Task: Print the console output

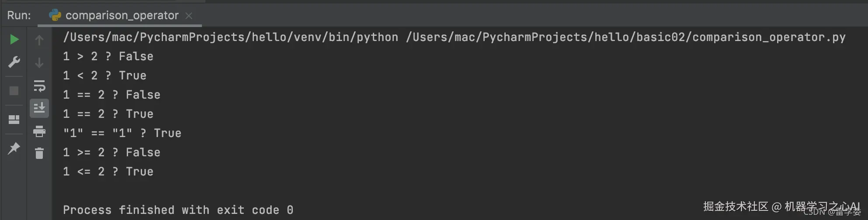Action: click(x=39, y=131)
